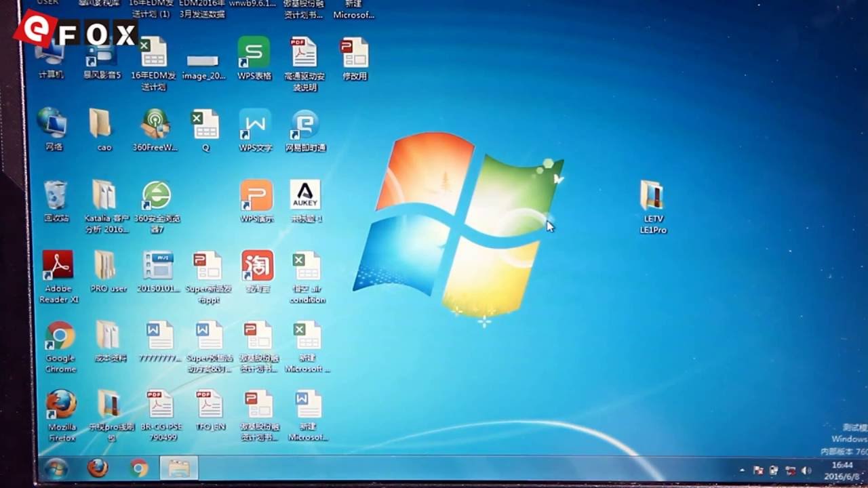868x488 pixels.
Task: Launch Chrome from the taskbar
Action: click(x=139, y=468)
